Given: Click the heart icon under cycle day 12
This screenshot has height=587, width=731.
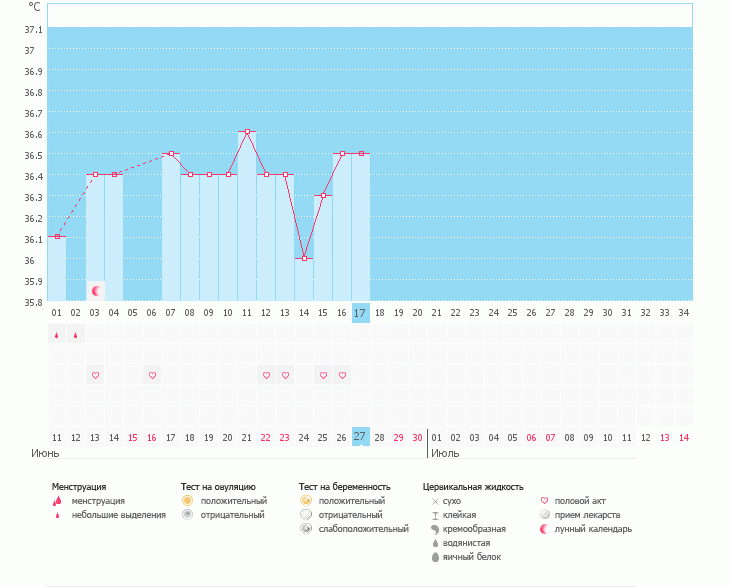Looking at the screenshot, I should [266, 375].
